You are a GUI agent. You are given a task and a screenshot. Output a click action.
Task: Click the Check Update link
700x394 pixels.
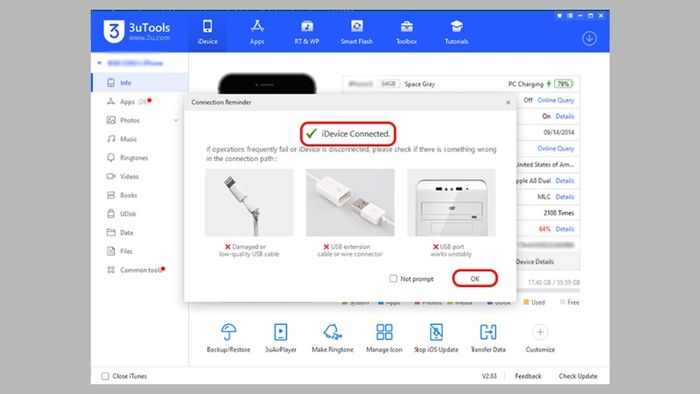click(x=578, y=376)
